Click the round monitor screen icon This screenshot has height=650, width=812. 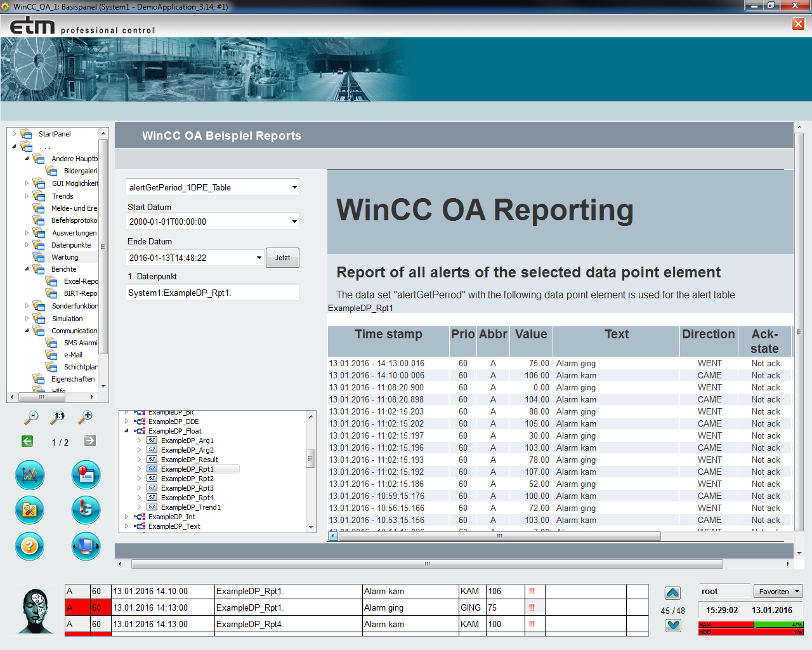click(86, 546)
